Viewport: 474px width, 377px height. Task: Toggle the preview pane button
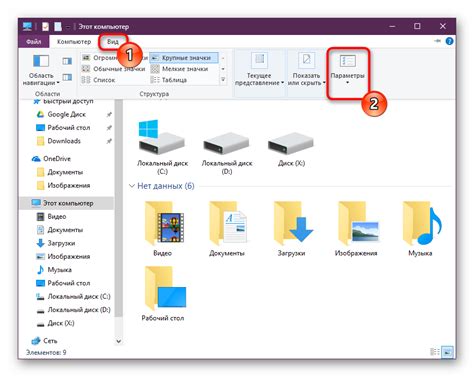pyautogui.click(x=67, y=61)
